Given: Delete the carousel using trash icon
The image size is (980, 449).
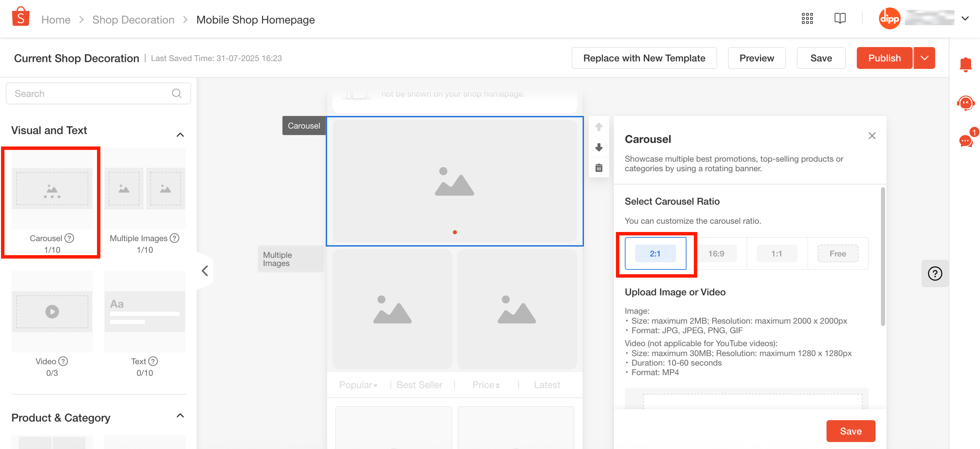Looking at the screenshot, I should [x=599, y=168].
